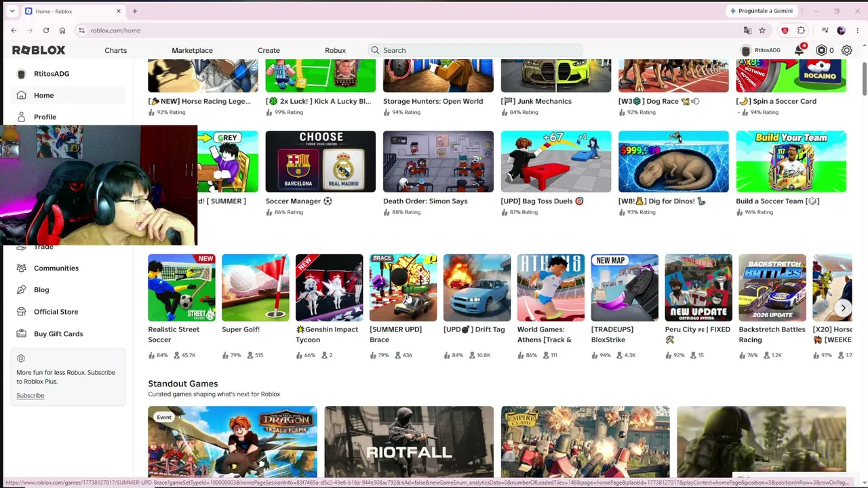
Task: Click the Roblox logo in the header
Action: coord(39,50)
